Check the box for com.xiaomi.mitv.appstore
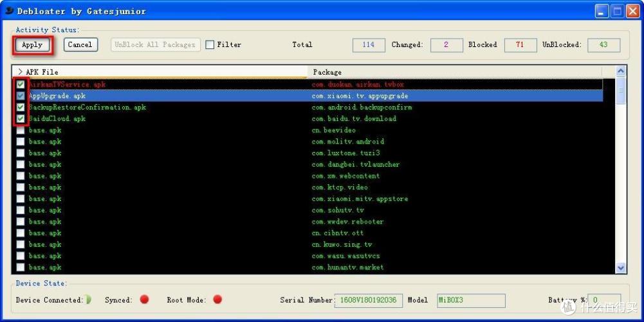Image resolution: width=644 pixels, height=322 pixels. click(21, 198)
